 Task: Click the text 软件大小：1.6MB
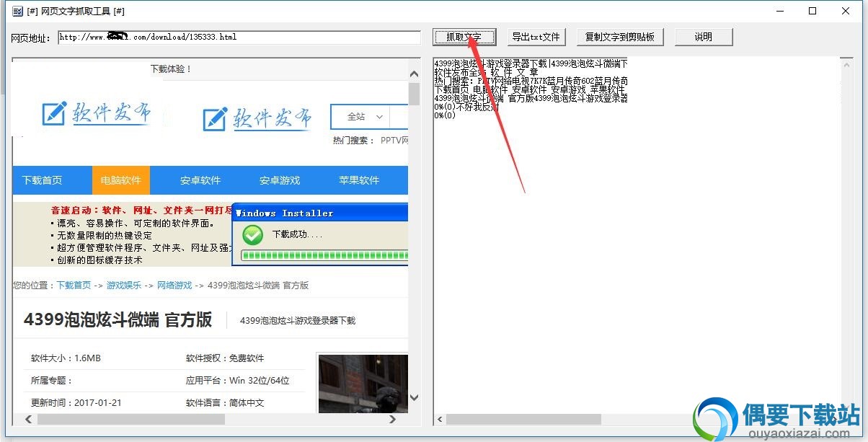(x=66, y=358)
